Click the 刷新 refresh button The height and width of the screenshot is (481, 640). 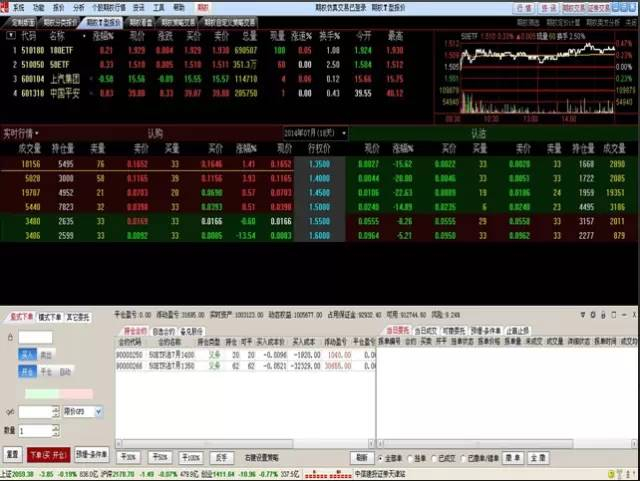coord(362,457)
